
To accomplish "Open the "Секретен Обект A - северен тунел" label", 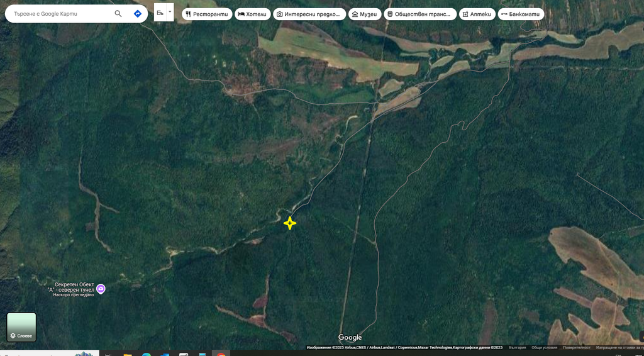I will click(x=69, y=287).
